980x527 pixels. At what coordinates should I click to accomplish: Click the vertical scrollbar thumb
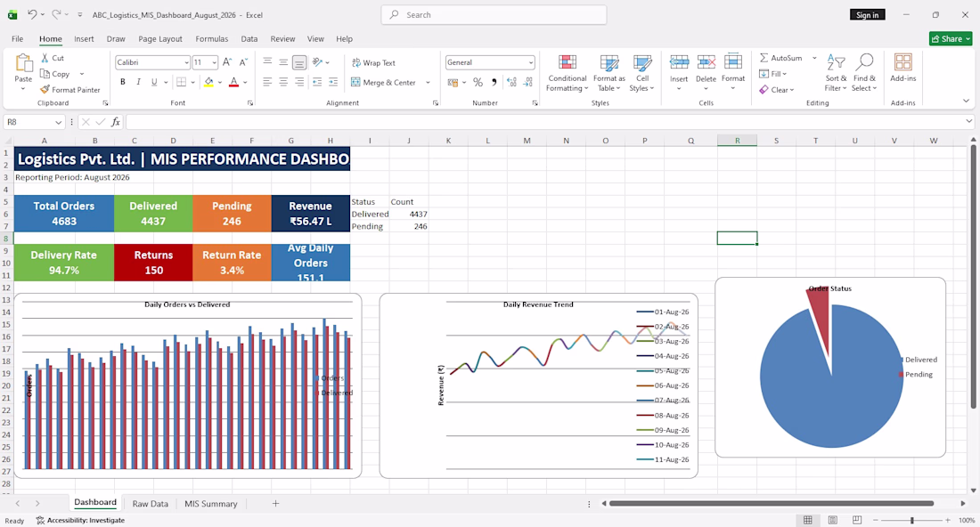coord(973,277)
